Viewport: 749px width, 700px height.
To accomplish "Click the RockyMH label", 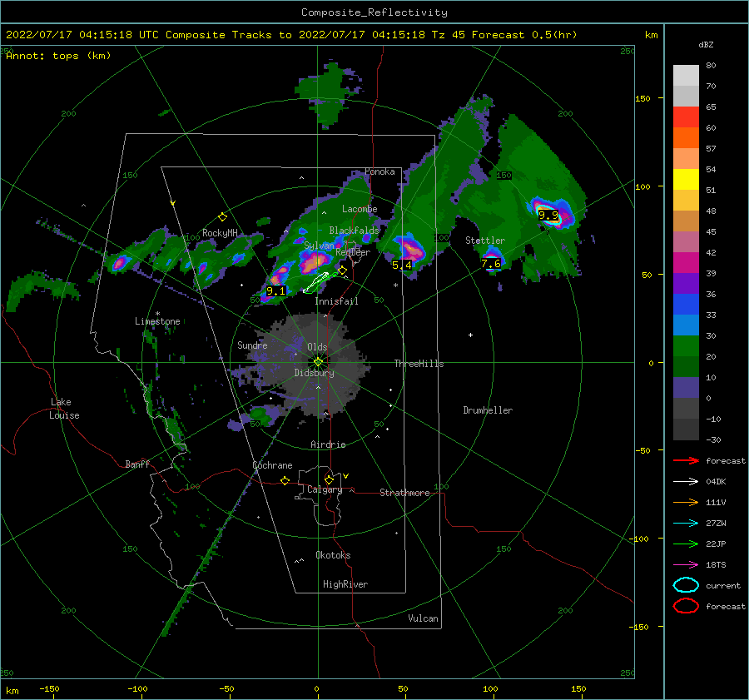I will coord(220,233).
